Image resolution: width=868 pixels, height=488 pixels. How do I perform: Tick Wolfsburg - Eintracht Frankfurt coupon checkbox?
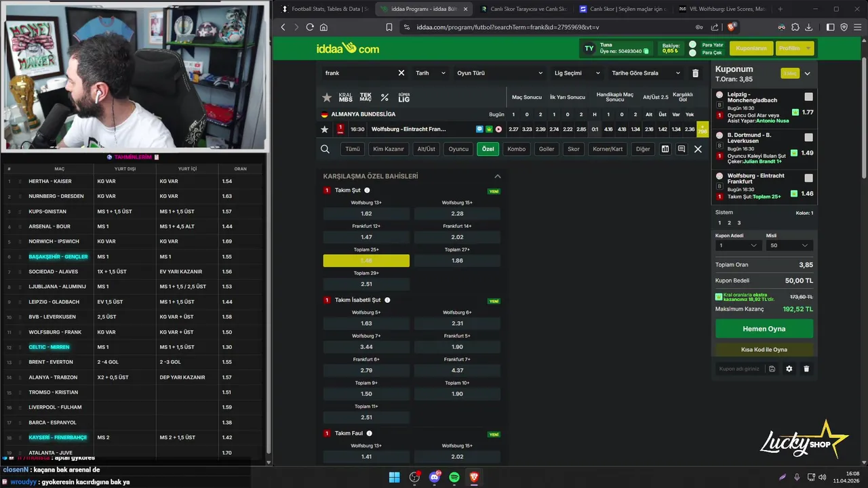click(808, 178)
